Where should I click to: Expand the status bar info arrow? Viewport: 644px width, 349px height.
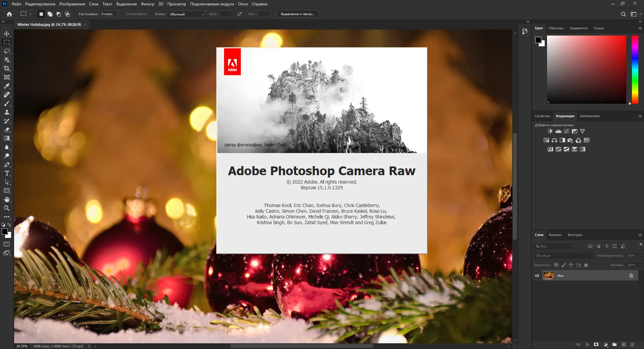pos(89,346)
